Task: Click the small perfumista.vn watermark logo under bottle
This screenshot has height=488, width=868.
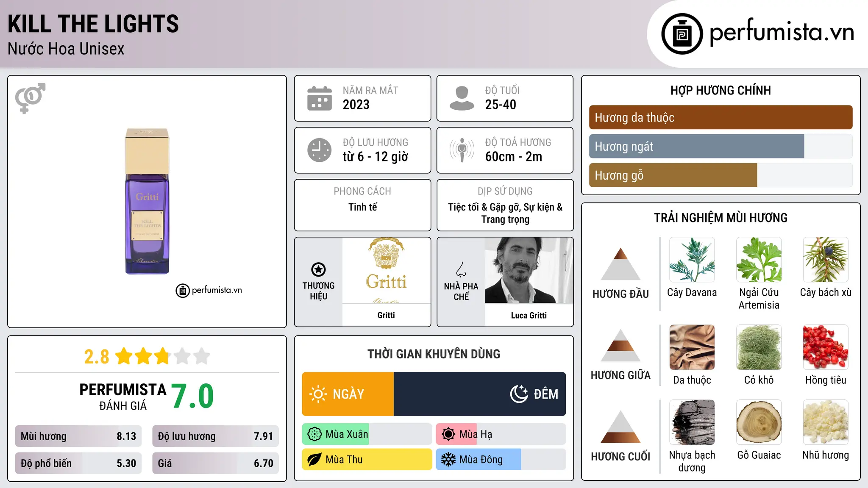Action: [209, 291]
